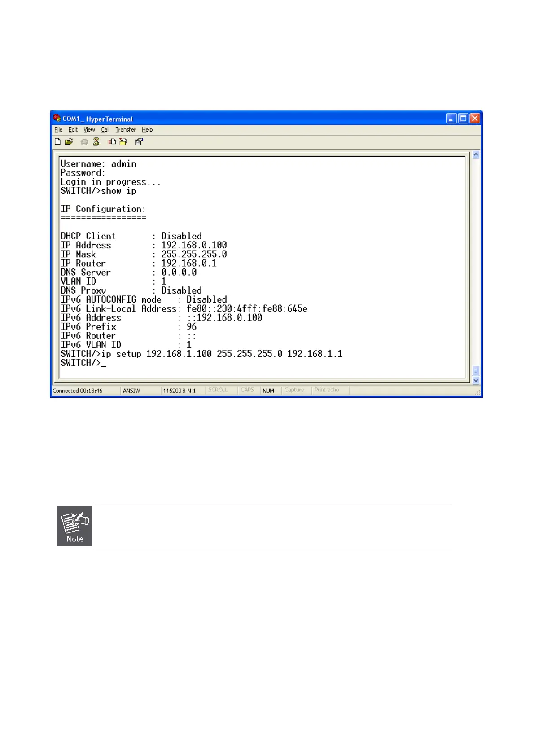
Task: Click the Open connection folder icon
Action: point(69,142)
